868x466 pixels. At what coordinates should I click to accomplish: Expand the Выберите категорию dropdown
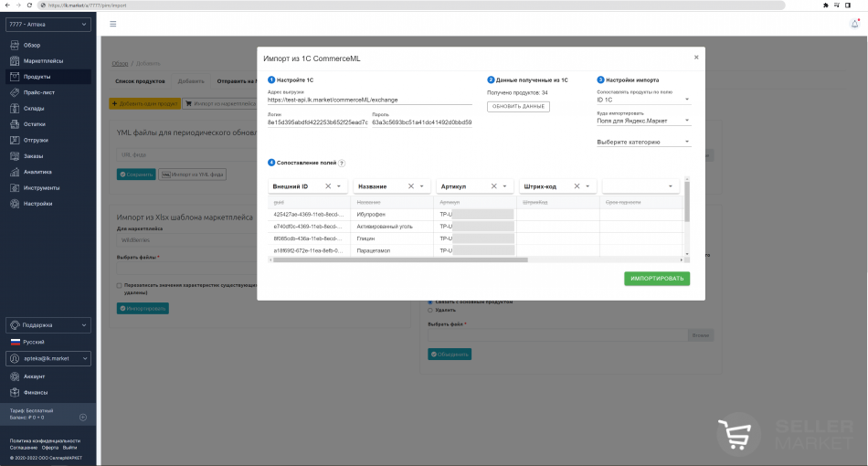(643, 143)
